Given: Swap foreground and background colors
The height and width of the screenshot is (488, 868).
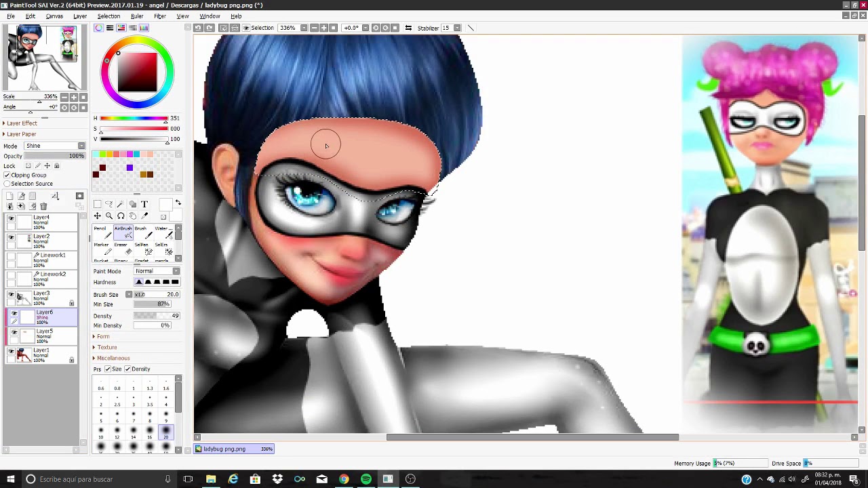Looking at the screenshot, I should [178, 203].
